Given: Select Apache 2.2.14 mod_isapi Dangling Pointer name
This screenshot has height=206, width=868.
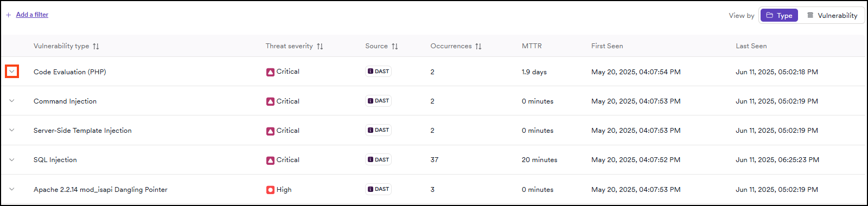Looking at the screenshot, I should (100, 190).
